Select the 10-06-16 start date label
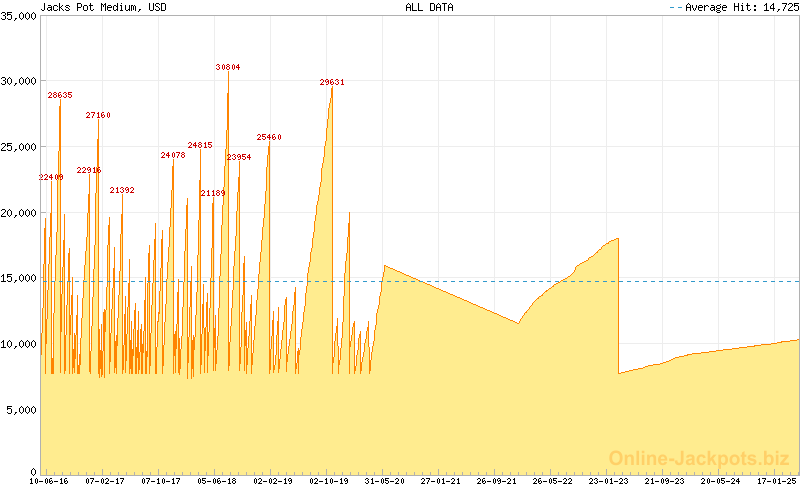Image resolution: width=800 pixels, height=490 pixels. point(50,481)
